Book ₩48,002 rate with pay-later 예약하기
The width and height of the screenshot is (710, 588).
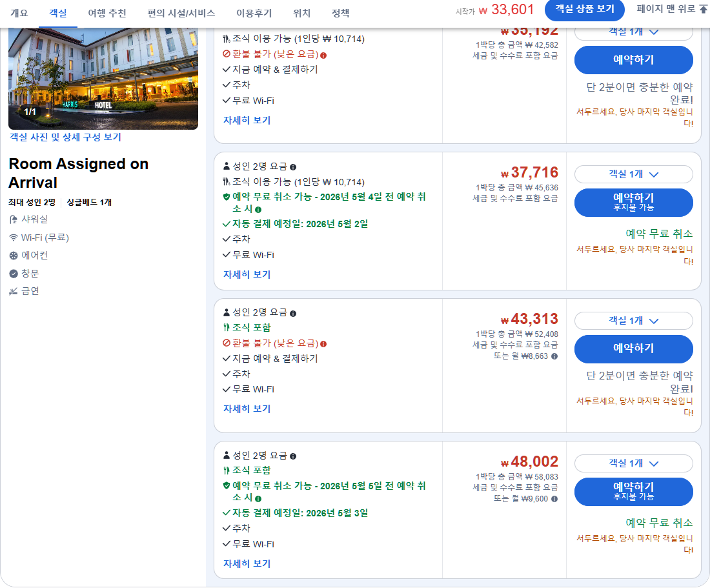(x=633, y=491)
